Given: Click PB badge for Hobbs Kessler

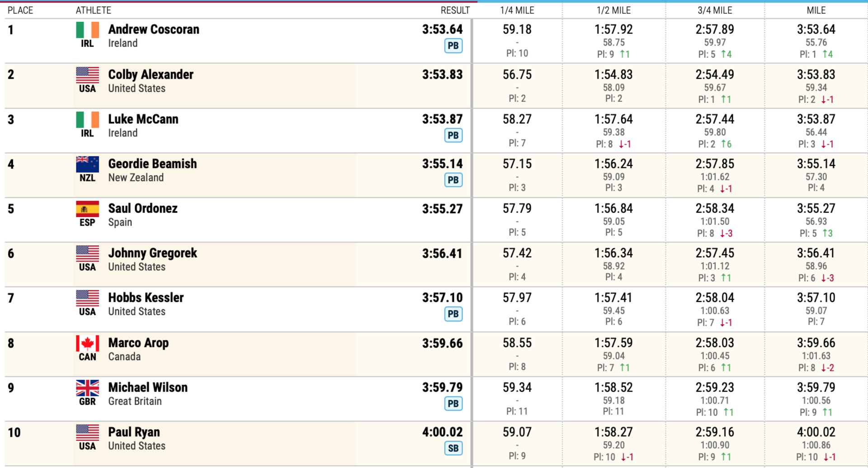Looking at the screenshot, I should 453,314.
